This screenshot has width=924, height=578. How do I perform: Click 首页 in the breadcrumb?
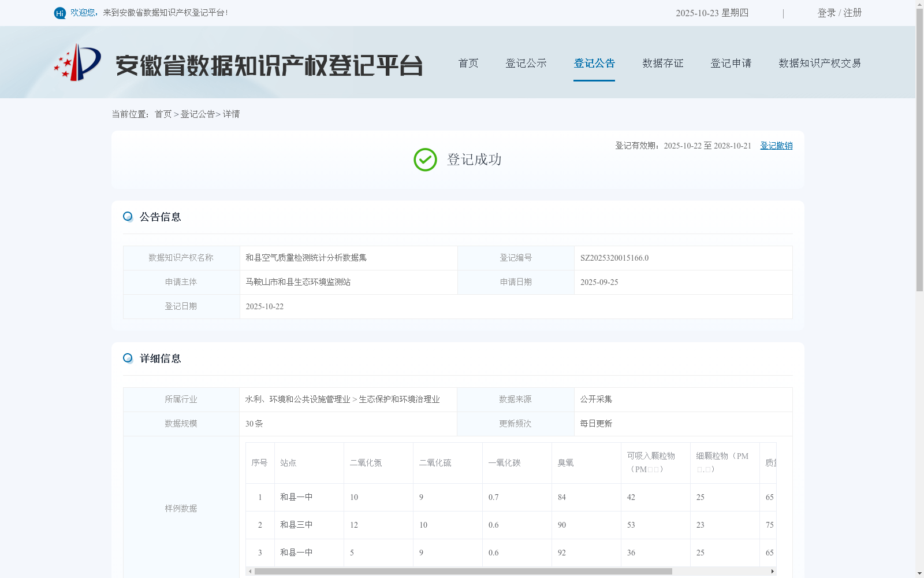click(x=163, y=114)
